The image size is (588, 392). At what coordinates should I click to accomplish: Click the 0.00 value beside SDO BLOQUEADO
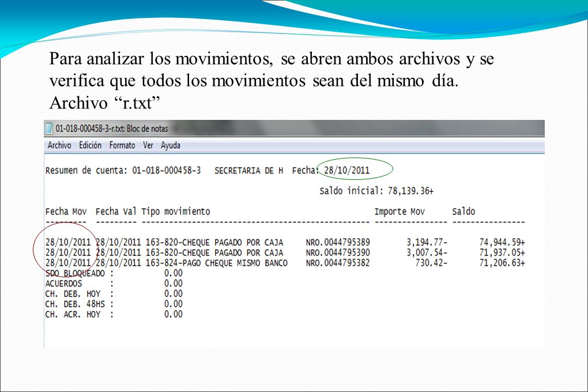pos(174,273)
